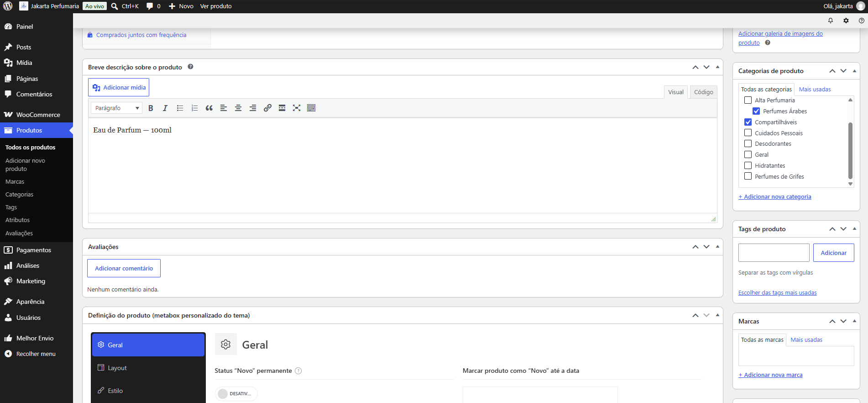Toggle bold formatting in editor toolbar
Screen dimensions: 868x403
click(151, 108)
